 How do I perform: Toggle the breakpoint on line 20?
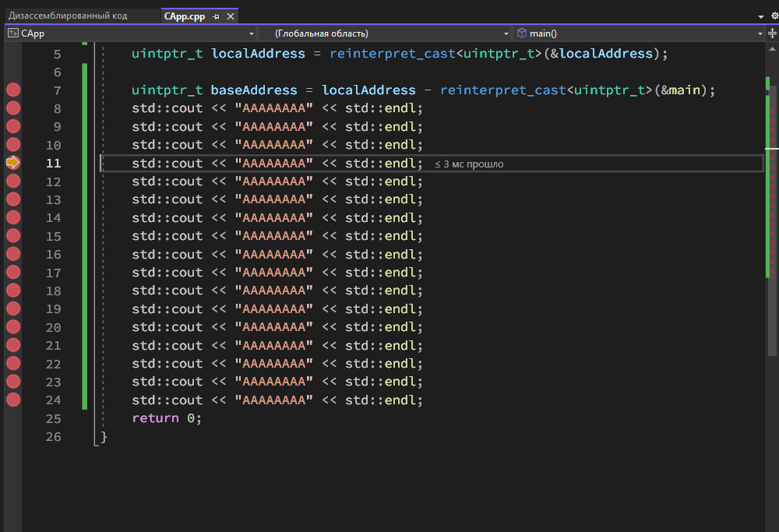(x=13, y=327)
